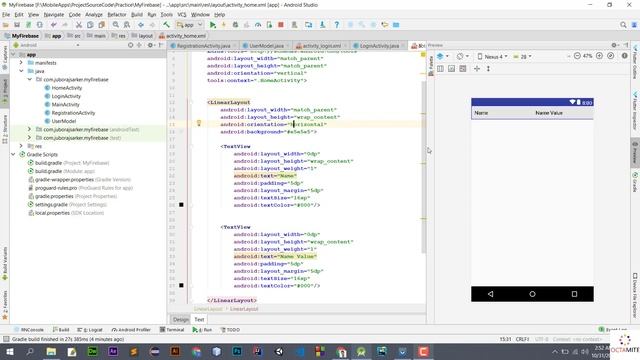Collapse the Gradle Scripts node
Image resolution: width=640 pixels, height=360 pixels.
pyautogui.click(x=13, y=154)
